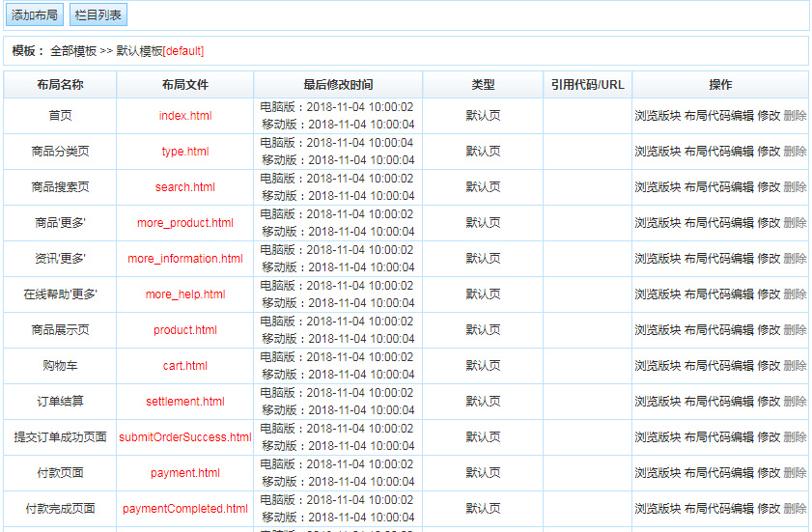Screen dimensions: 812x532
Task: Select the 商品分类页 layout name cell
Action: pos(60,152)
